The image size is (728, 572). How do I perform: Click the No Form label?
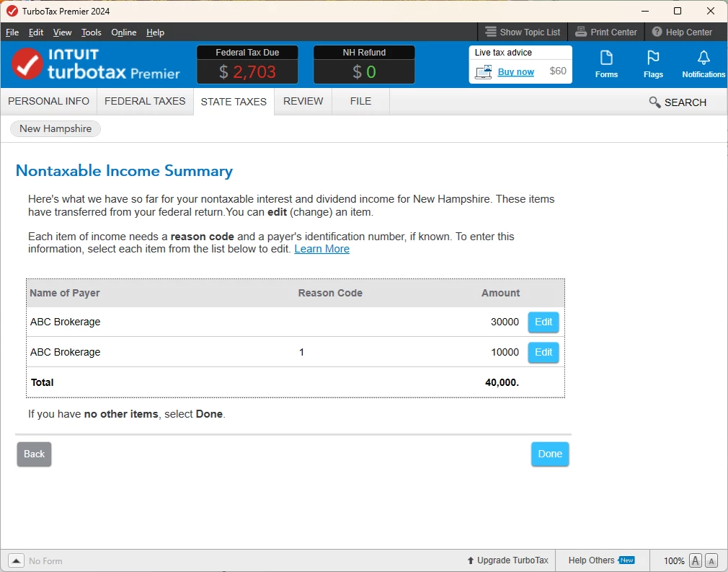pyautogui.click(x=45, y=561)
